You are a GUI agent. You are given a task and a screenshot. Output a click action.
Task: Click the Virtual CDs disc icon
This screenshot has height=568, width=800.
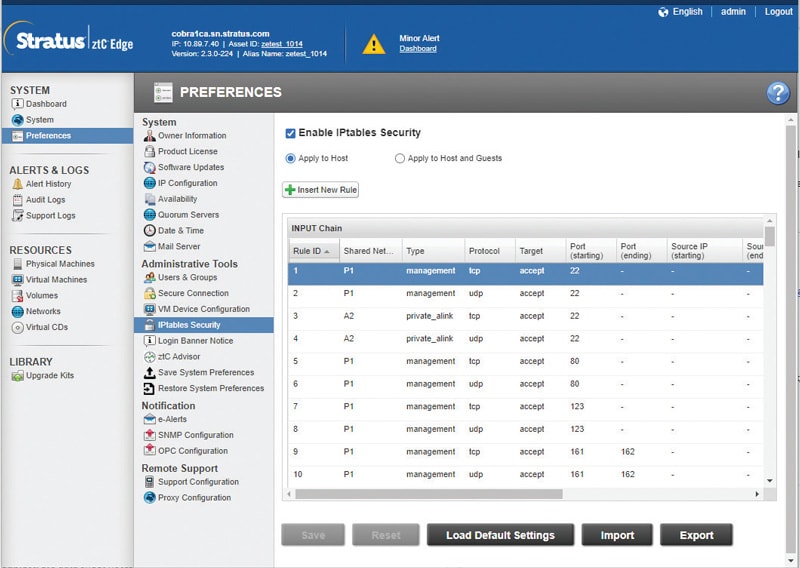17,327
